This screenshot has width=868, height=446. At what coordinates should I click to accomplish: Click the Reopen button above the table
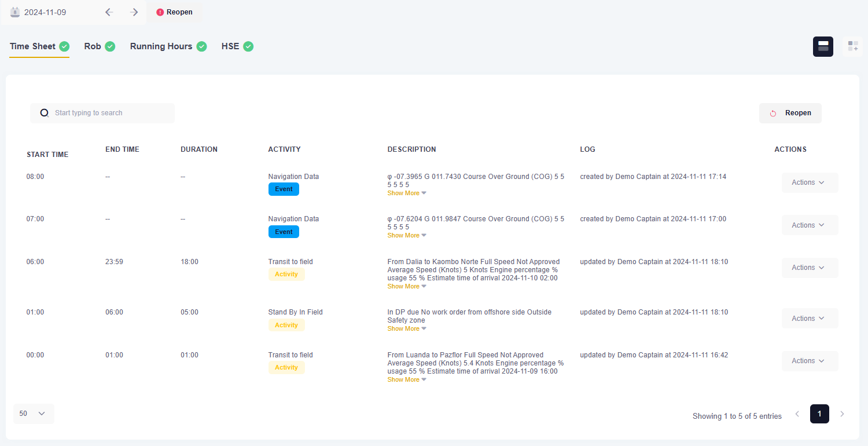coord(790,113)
